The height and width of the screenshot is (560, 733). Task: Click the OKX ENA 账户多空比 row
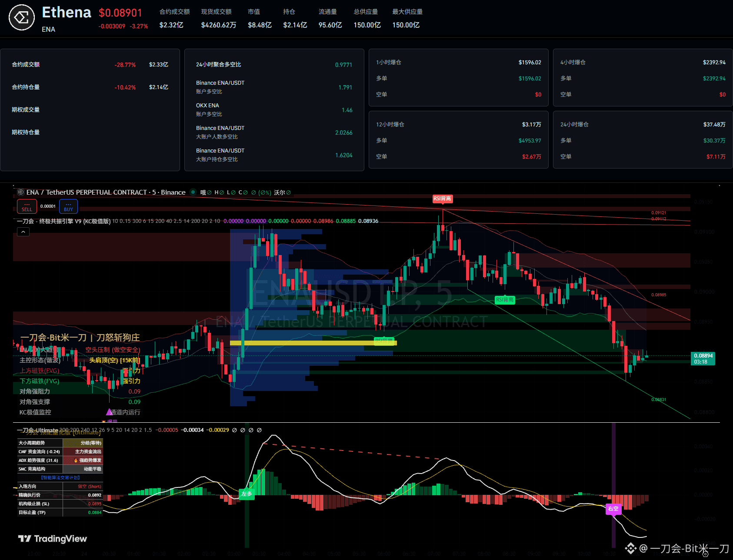274,109
